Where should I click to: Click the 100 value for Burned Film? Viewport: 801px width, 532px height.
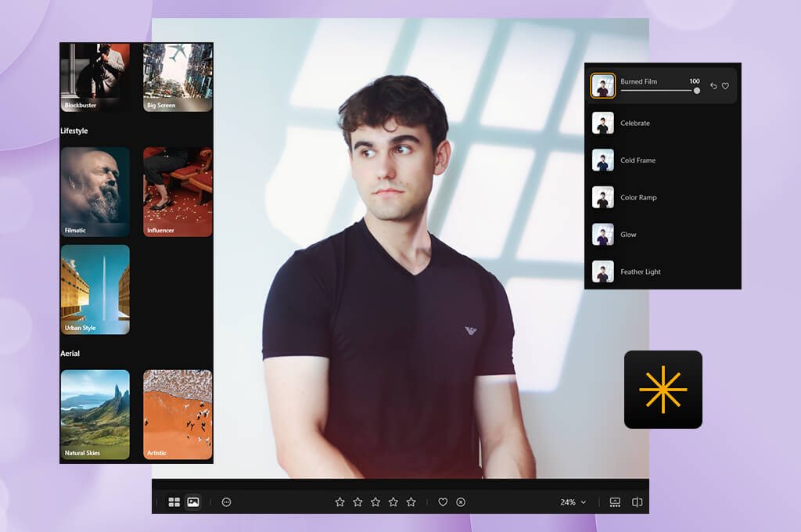pyautogui.click(x=695, y=81)
